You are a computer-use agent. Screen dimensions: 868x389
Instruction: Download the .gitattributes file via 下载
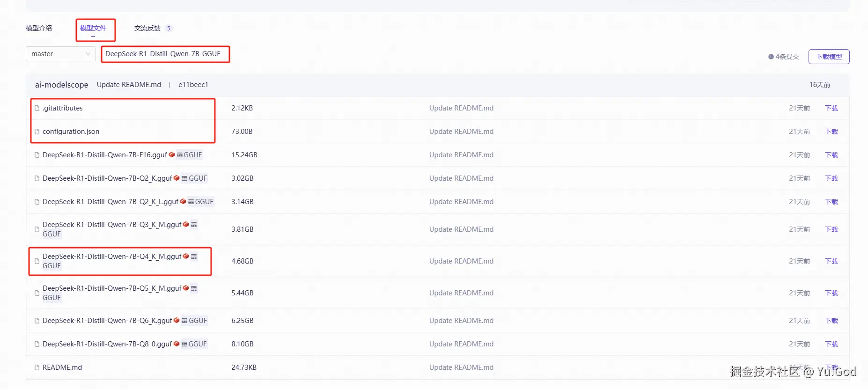pyautogui.click(x=831, y=108)
